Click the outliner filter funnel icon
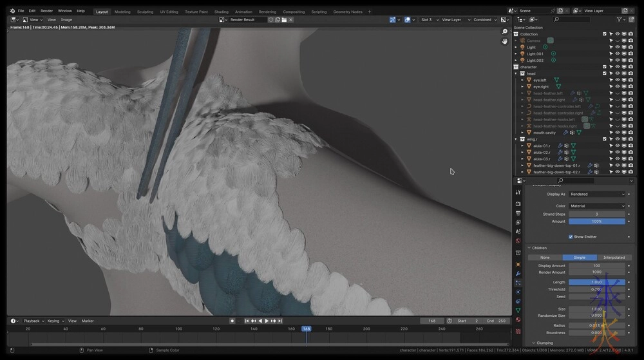The height and width of the screenshot is (360, 644). (620, 19)
